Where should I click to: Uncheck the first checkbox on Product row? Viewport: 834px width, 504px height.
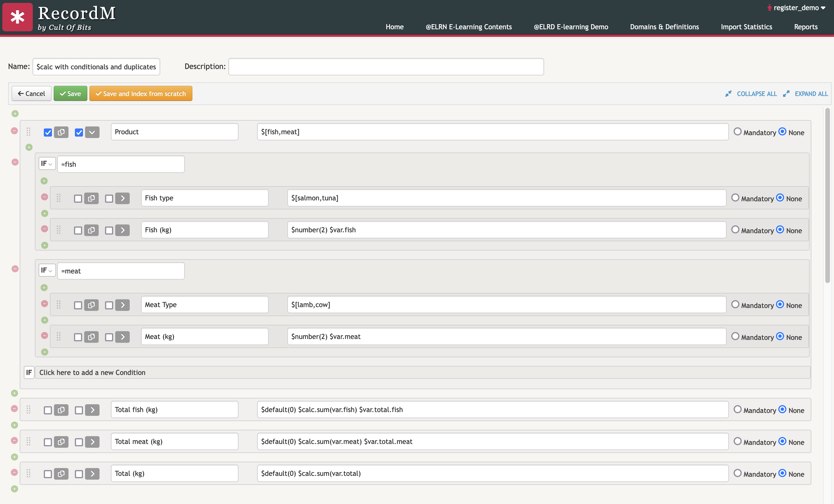(x=48, y=132)
